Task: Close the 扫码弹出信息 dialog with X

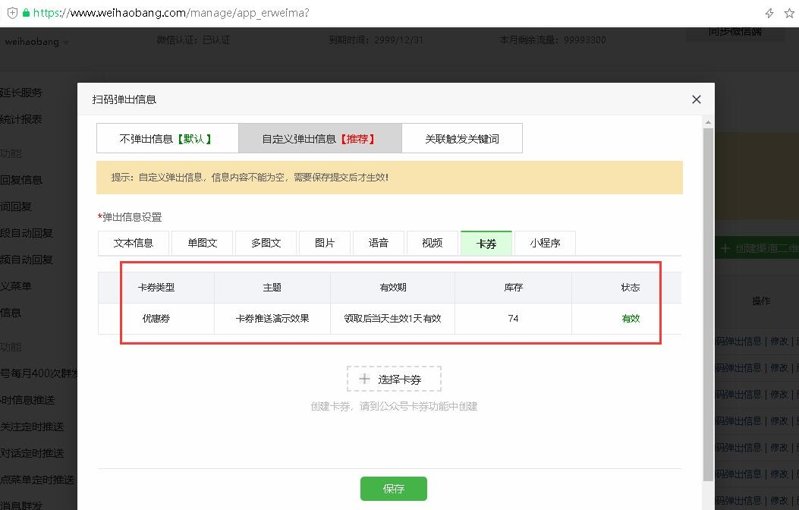Action: pos(696,99)
